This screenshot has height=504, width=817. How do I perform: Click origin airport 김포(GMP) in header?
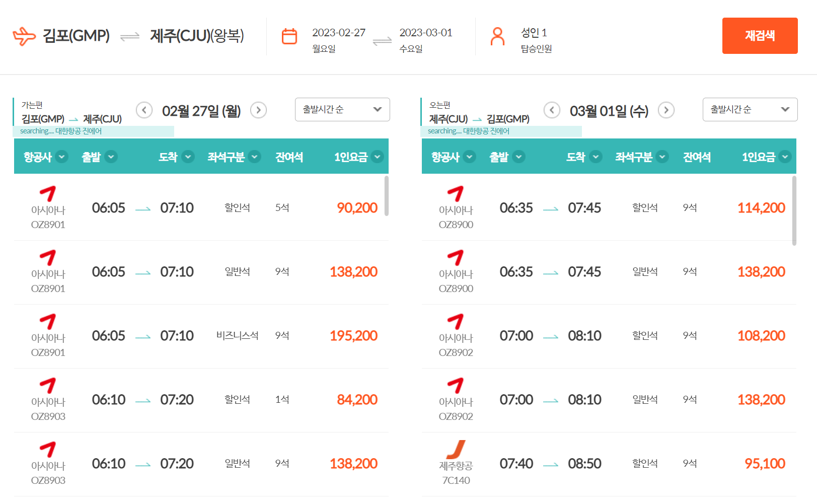click(x=76, y=36)
